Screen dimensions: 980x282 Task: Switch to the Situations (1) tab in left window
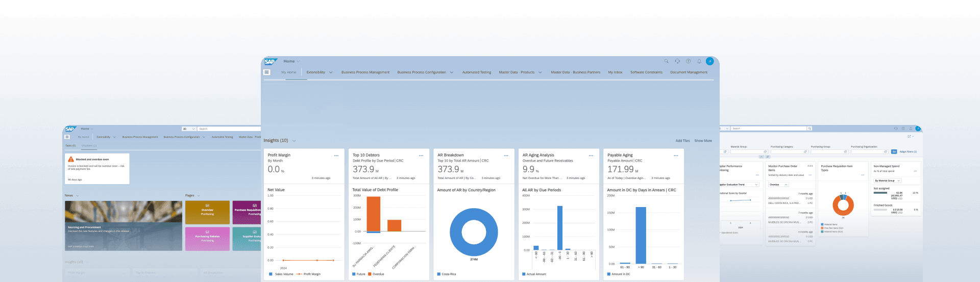pos(89,146)
